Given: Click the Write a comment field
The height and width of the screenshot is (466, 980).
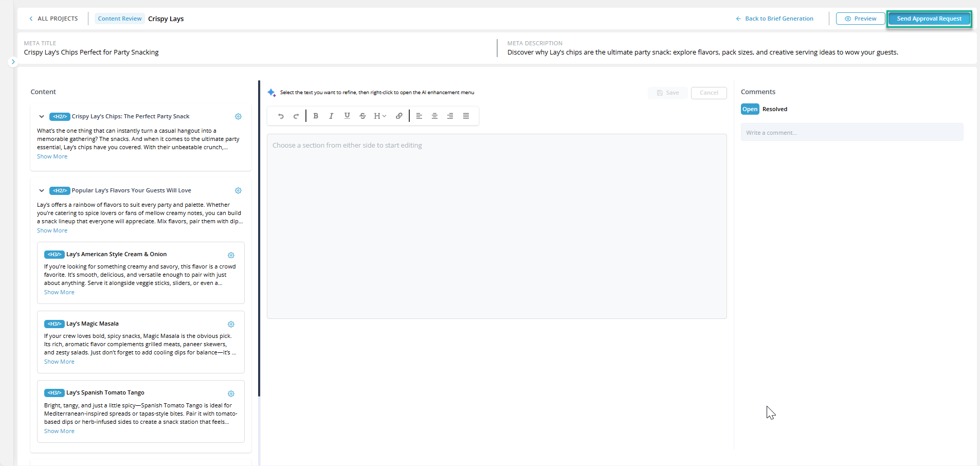Looking at the screenshot, I should coord(852,132).
